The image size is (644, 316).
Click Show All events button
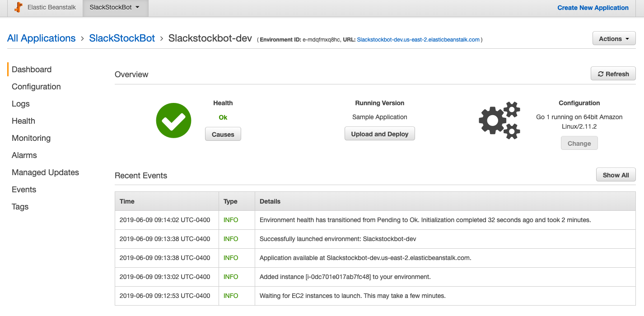point(616,175)
